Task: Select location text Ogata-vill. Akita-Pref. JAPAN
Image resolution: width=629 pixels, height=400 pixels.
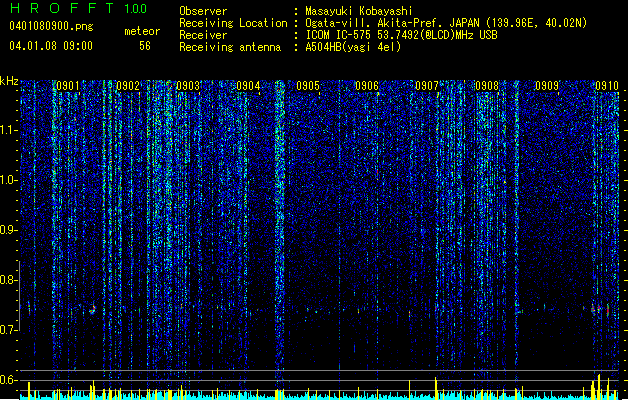Action: click(392, 23)
